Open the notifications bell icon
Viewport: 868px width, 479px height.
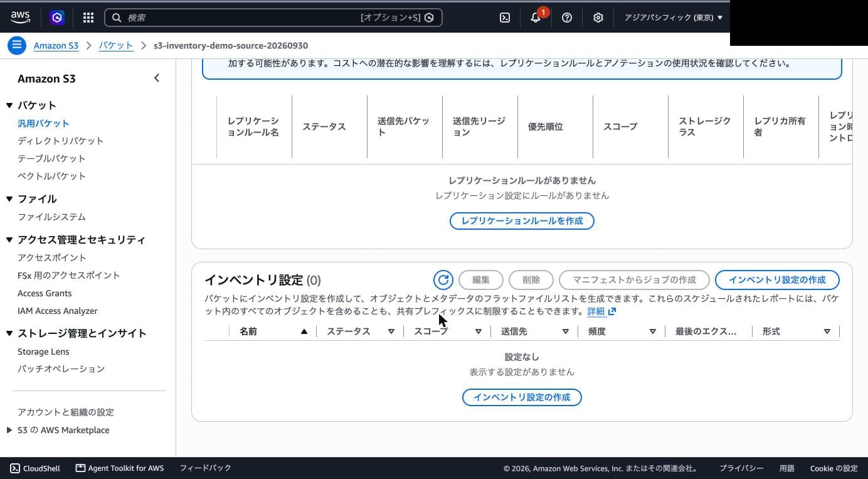coord(536,18)
